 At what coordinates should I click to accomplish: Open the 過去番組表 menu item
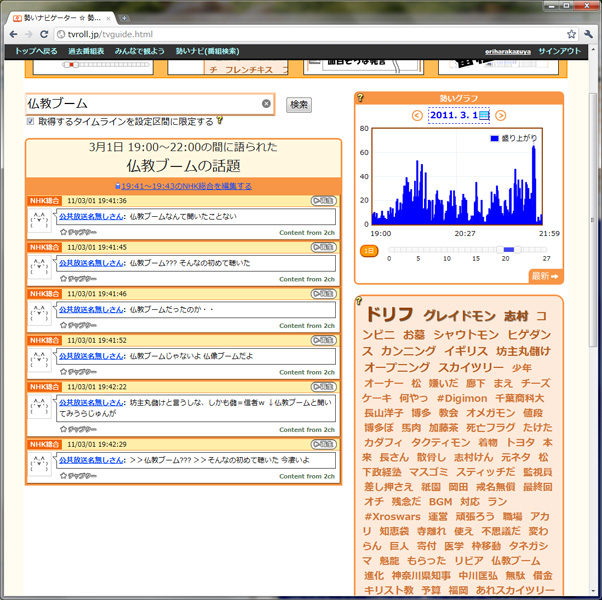pos(86,51)
